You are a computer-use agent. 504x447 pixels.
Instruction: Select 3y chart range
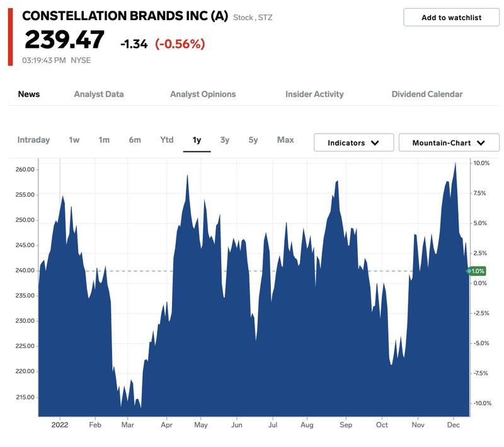tap(225, 140)
